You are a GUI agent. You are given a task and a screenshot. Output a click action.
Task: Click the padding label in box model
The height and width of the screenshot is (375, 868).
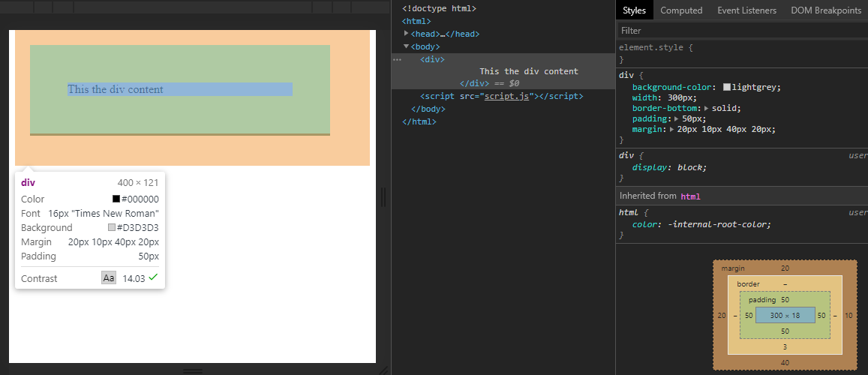click(762, 300)
